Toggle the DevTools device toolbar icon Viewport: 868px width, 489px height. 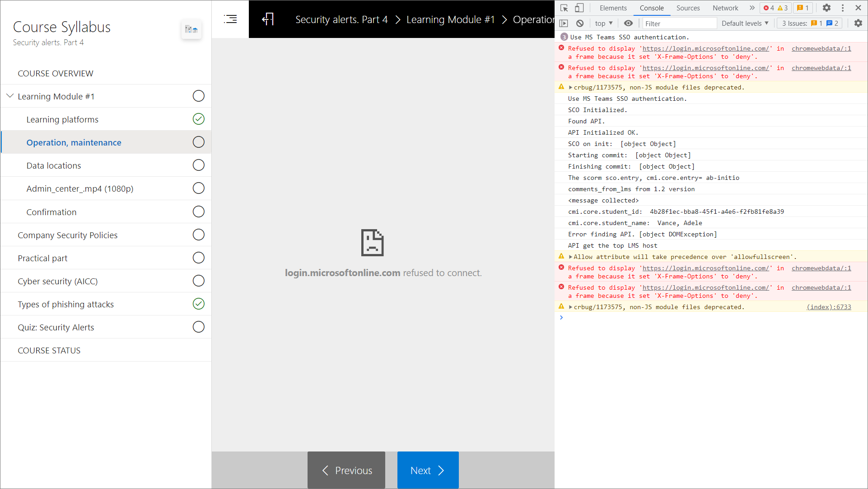point(579,8)
